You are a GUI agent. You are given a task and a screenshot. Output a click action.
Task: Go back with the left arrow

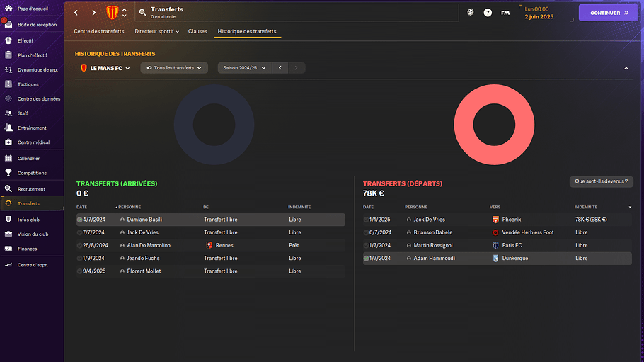point(76,13)
